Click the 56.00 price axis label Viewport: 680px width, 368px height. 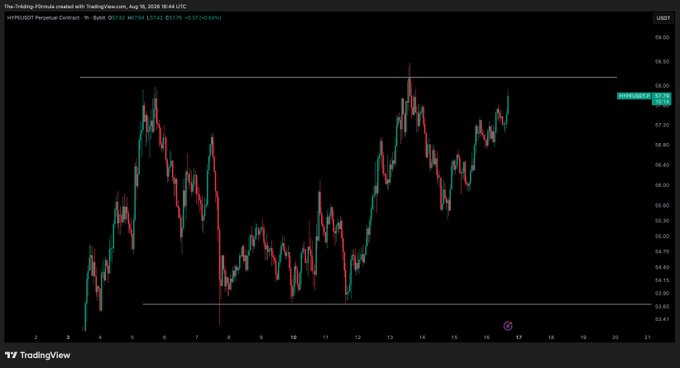tap(662, 185)
